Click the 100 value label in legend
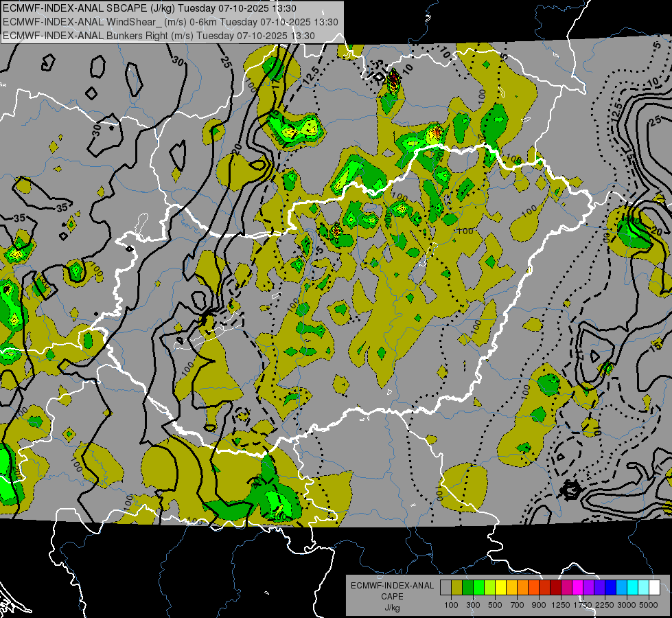672x618 pixels. [451, 604]
